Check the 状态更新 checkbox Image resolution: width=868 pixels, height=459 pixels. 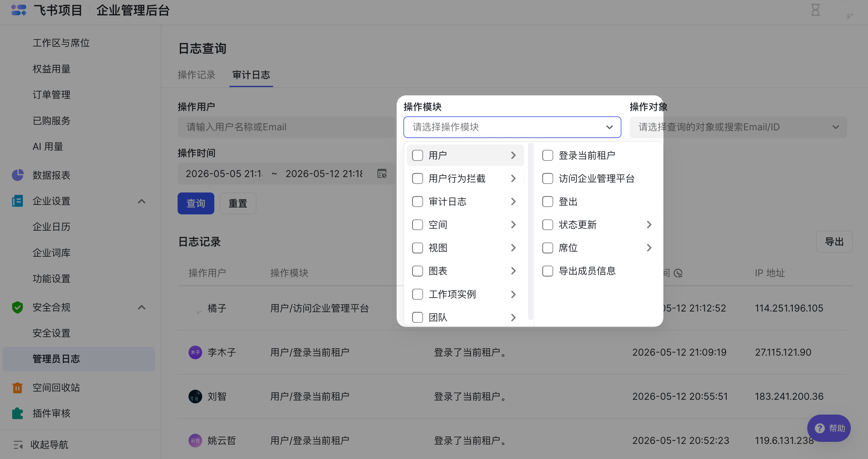tap(548, 224)
